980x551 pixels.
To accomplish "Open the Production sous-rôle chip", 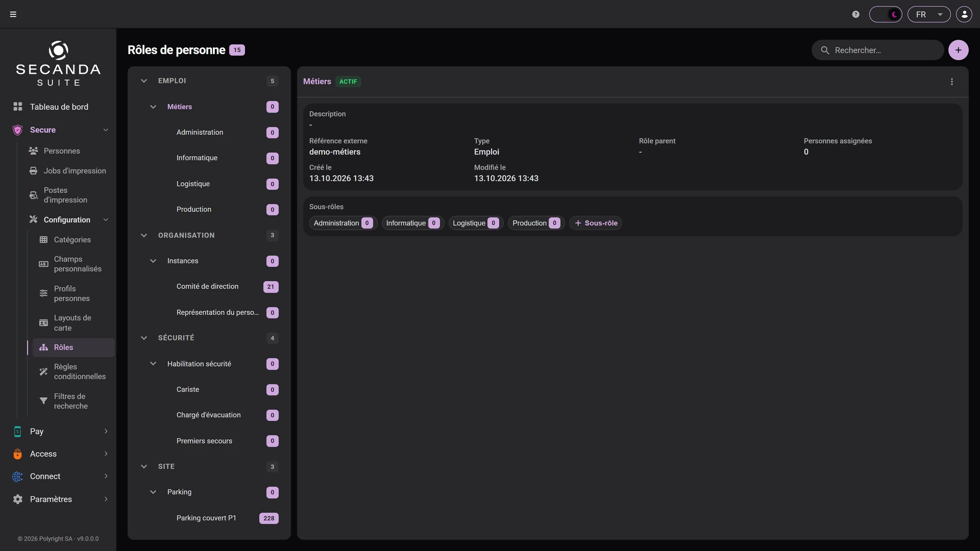I will [536, 223].
